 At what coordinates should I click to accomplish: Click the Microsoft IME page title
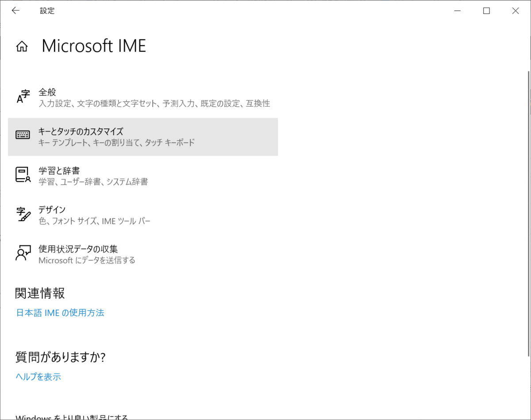click(x=94, y=46)
